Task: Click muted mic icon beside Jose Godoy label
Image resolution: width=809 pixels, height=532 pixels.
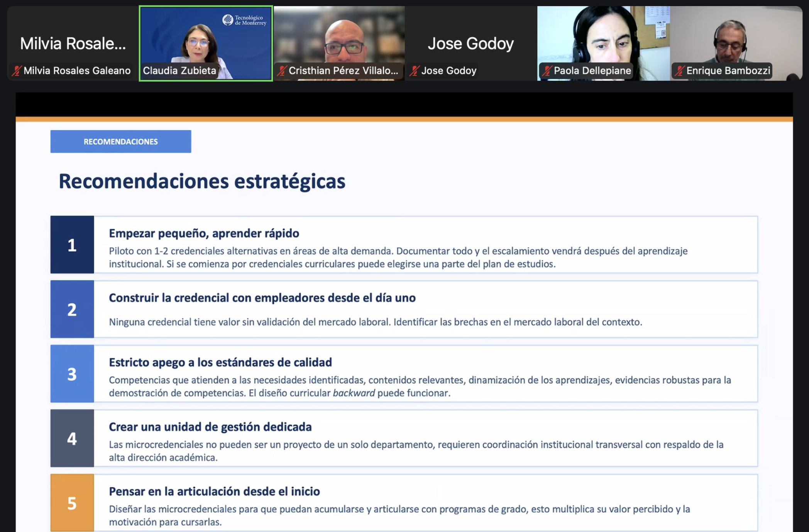Action: (x=415, y=71)
